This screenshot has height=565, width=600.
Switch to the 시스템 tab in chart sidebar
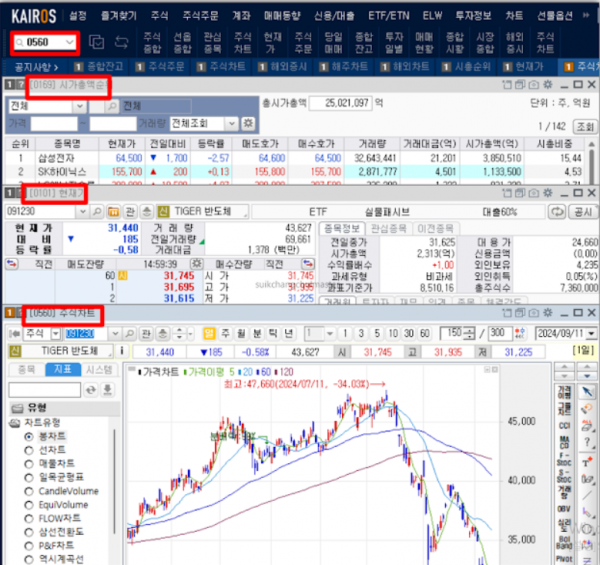pos(99,369)
